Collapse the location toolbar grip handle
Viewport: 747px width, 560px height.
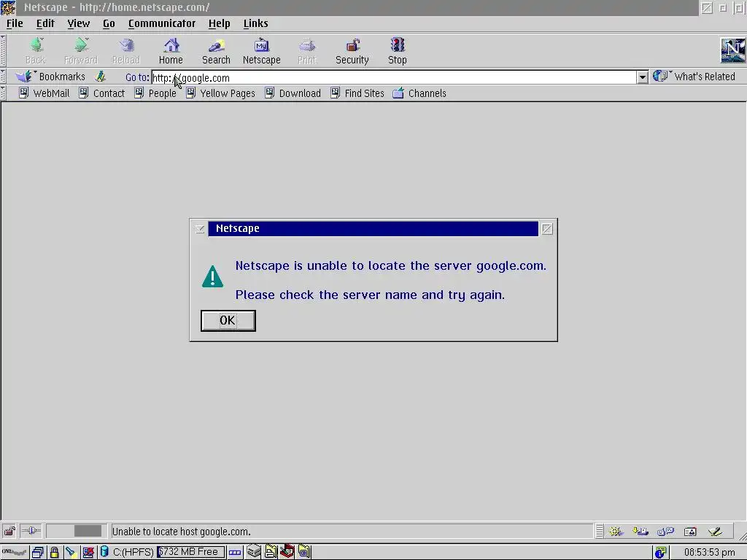pyautogui.click(x=4, y=77)
